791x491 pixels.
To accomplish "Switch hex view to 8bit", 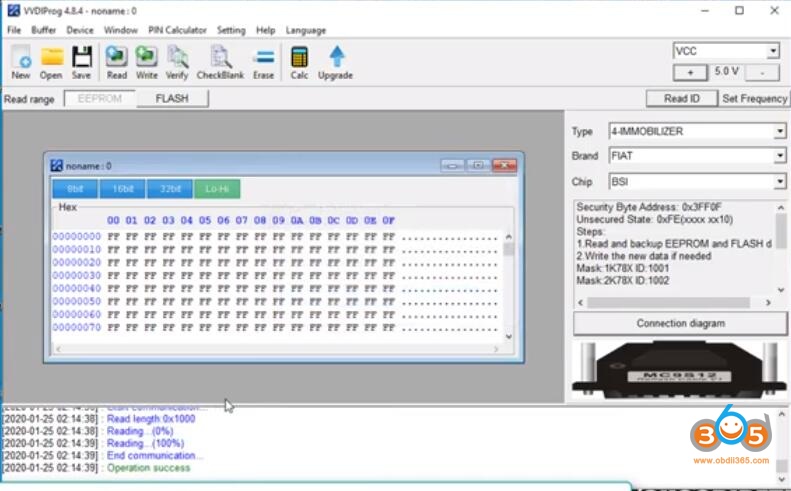I will click(x=75, y=189).
